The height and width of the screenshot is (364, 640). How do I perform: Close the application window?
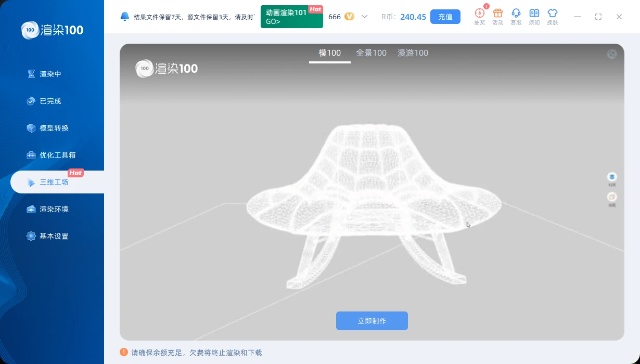point(619,17)
